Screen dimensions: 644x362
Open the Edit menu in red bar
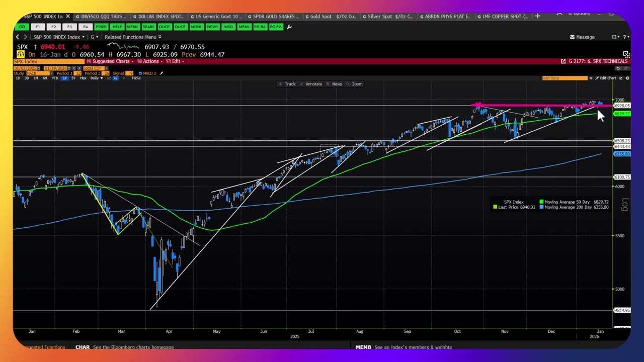click(x=175, y=61)
